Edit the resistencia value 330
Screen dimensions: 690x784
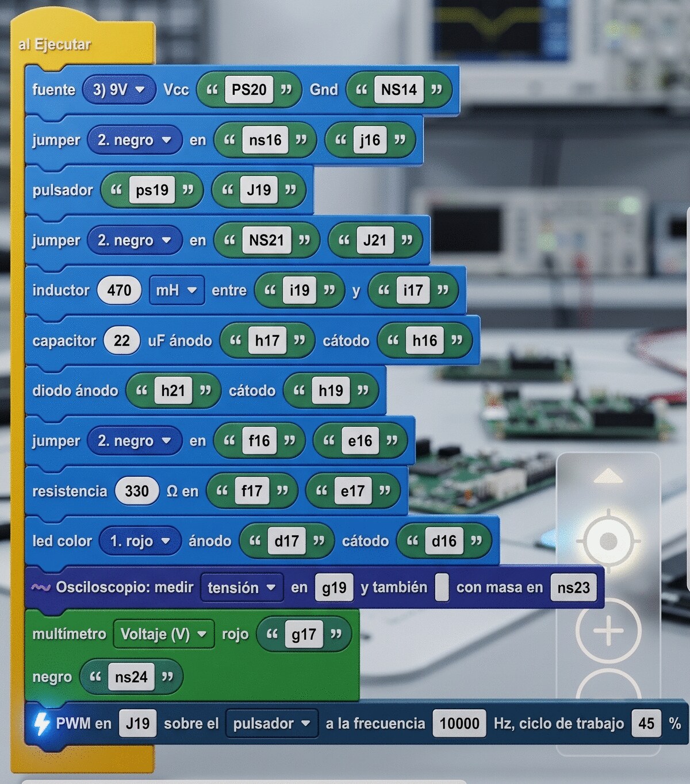coord(137,491)
